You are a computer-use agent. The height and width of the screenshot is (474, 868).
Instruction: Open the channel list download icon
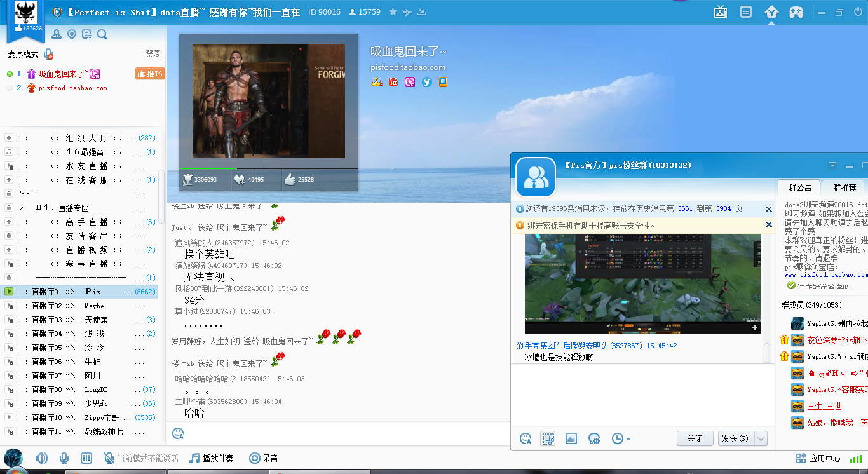click(x=87, y=34)
